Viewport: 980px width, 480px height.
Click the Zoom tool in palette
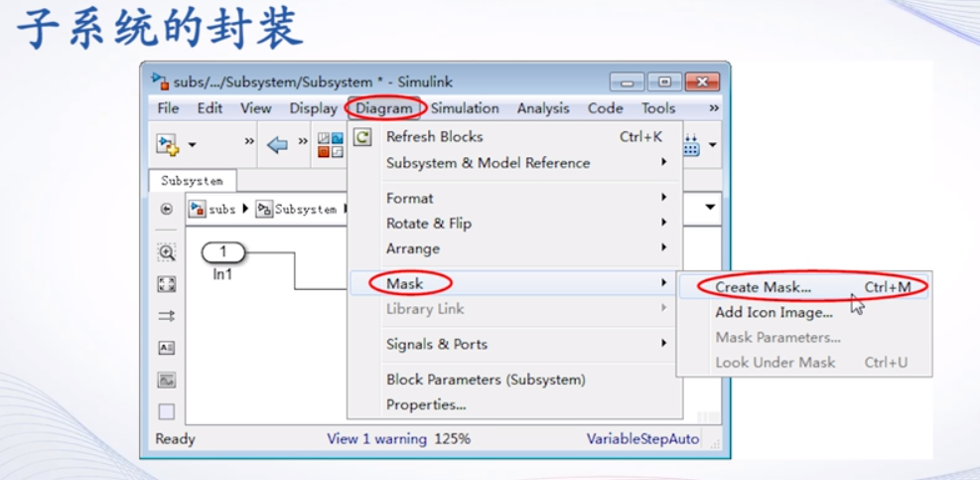tap(166, 252)
